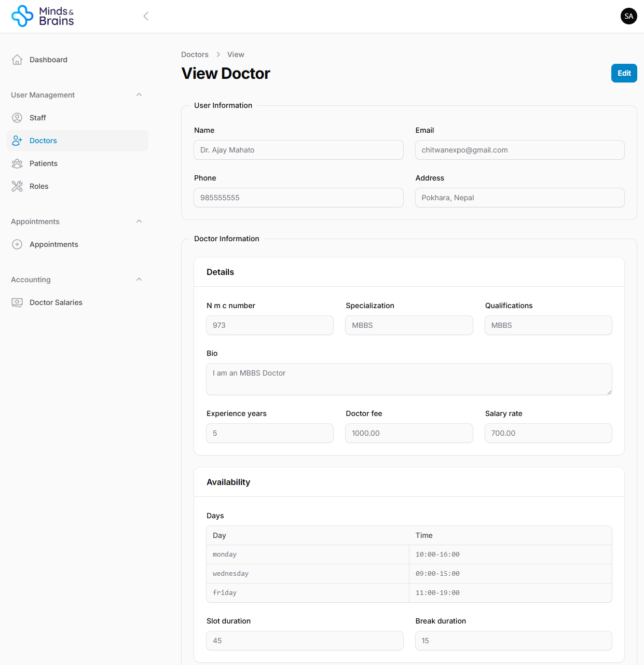Click the Minds & Brains logo
This screenshot has width=644, height=665.
tap(43, 16)
